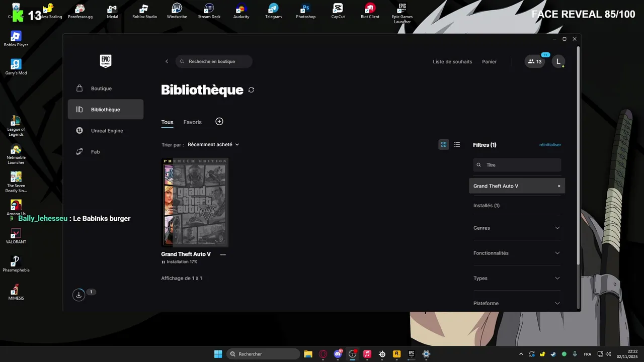Click the Epic Games logo in the sidebar

click(105, 61)
